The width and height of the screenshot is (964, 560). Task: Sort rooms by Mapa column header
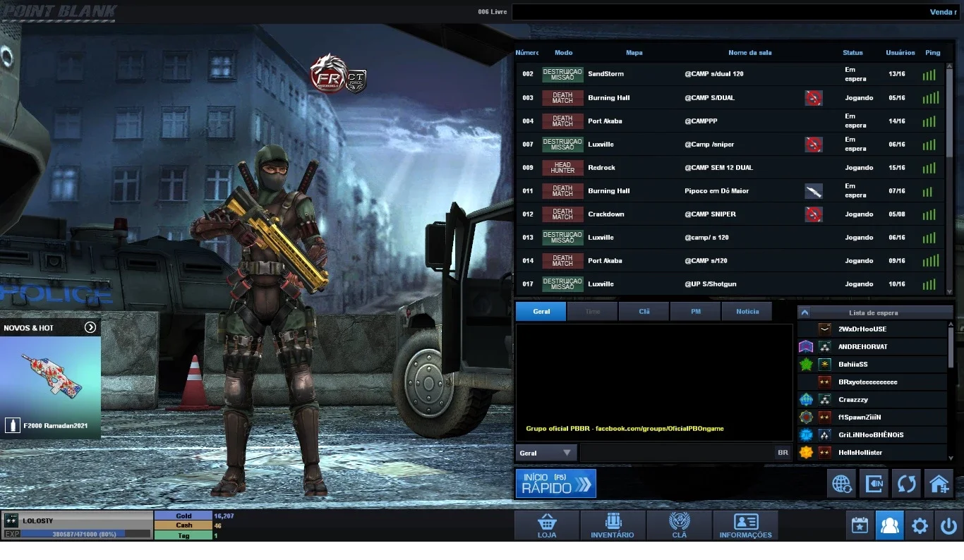pos(634,53)
